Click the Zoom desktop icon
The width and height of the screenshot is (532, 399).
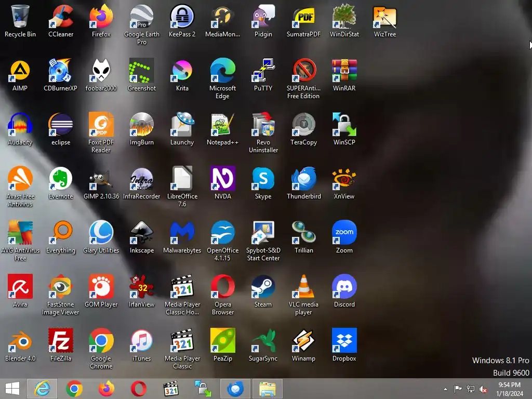coord(344,237)
